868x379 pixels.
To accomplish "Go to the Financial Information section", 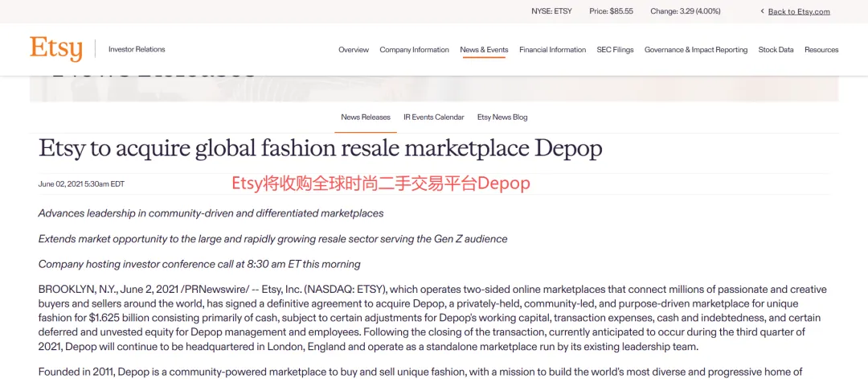I will pos(552,50).
